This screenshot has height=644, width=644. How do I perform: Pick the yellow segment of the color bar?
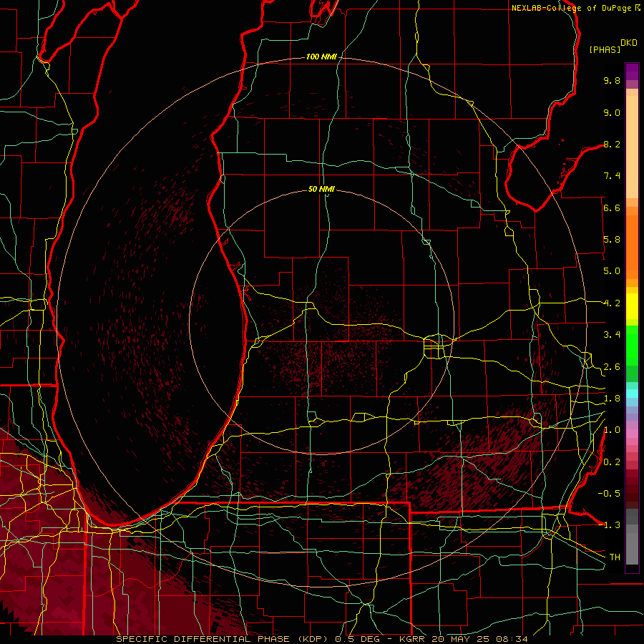(x=632, y=306)
